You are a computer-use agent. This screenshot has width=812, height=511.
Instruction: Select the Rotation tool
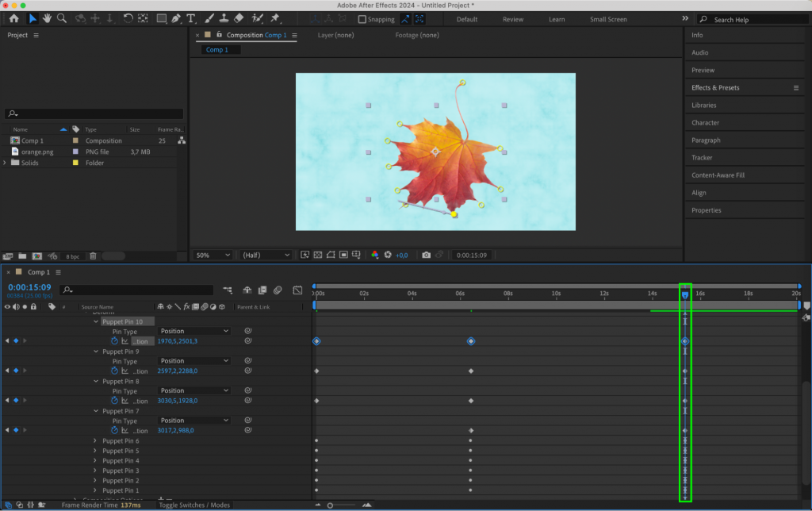128,19
